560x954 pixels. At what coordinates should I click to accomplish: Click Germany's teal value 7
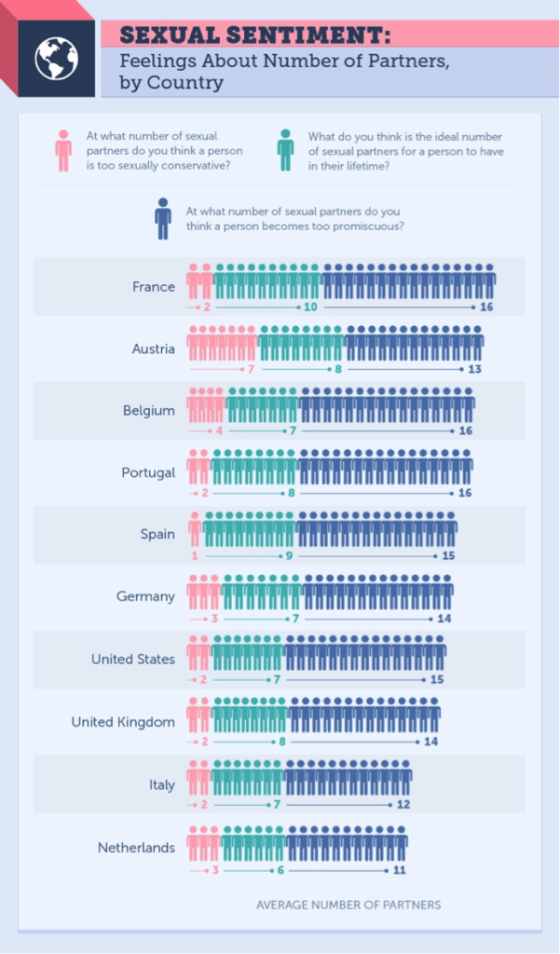coord(295,619)
